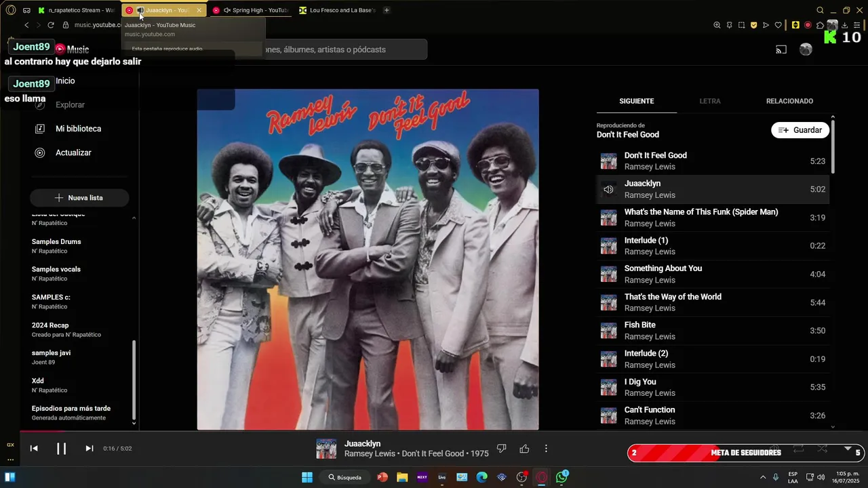Click queue scrollbar top up arrow
The height and width of the screenshot is (488, 868).
(833, 118)
